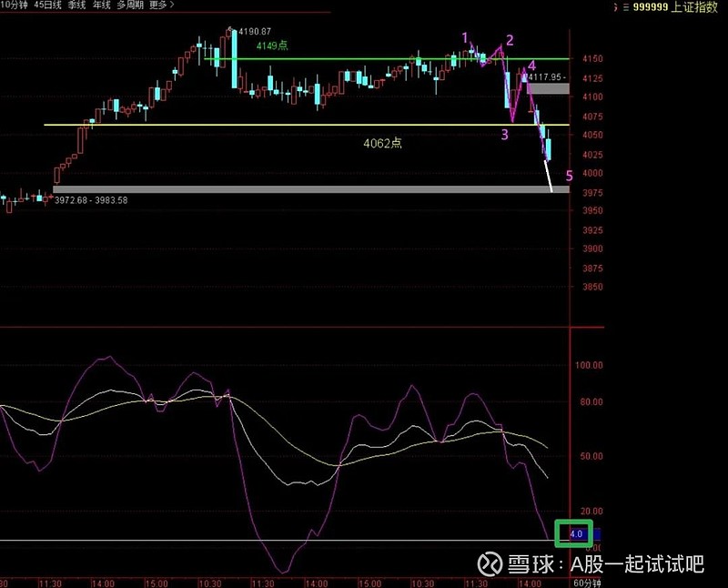Image resolution: width=728 pixels, height=588 pixels.
Task: Click the 4190.87 peak price label
Action: click(x=255, y=32)
